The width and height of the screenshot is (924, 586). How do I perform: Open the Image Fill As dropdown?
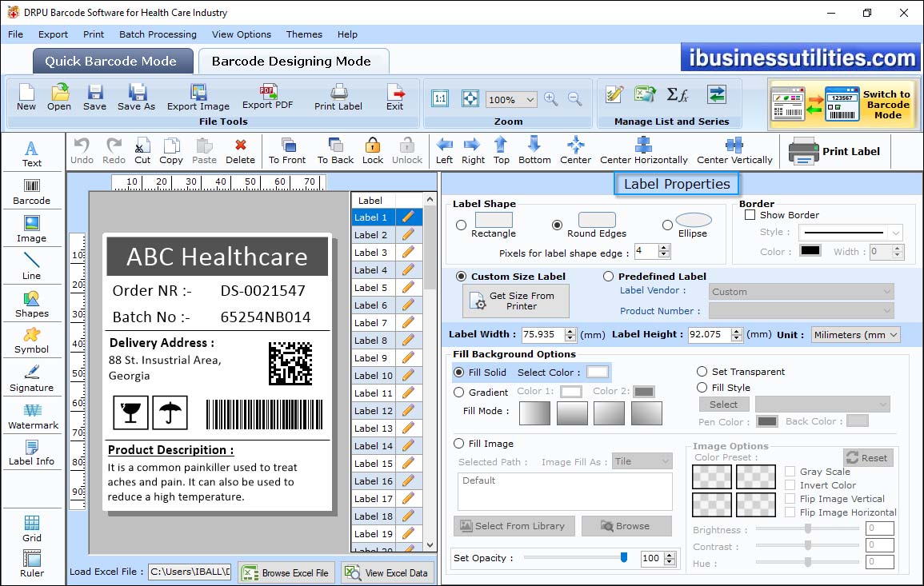tap(642, 461)
